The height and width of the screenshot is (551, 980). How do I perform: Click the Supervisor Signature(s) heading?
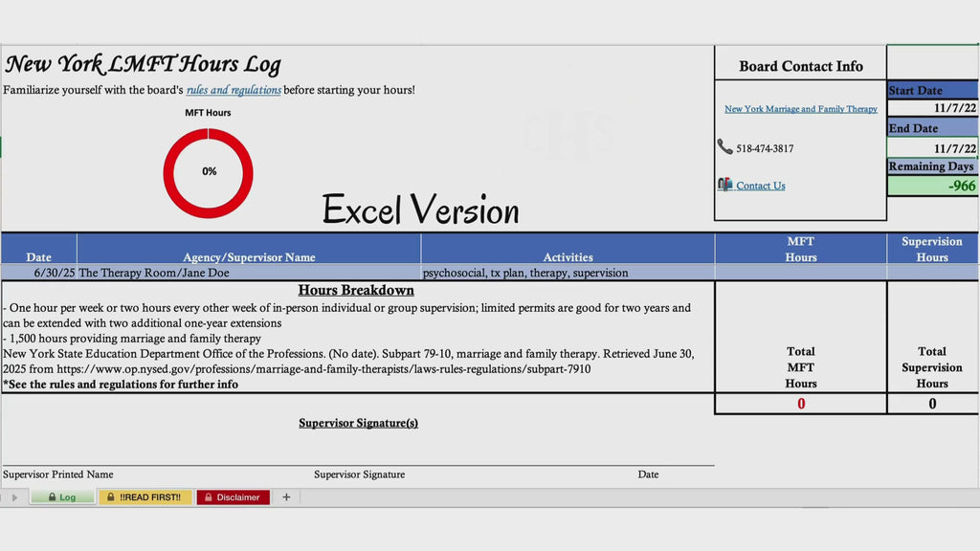pyautogui.click(x=358, y=423)
